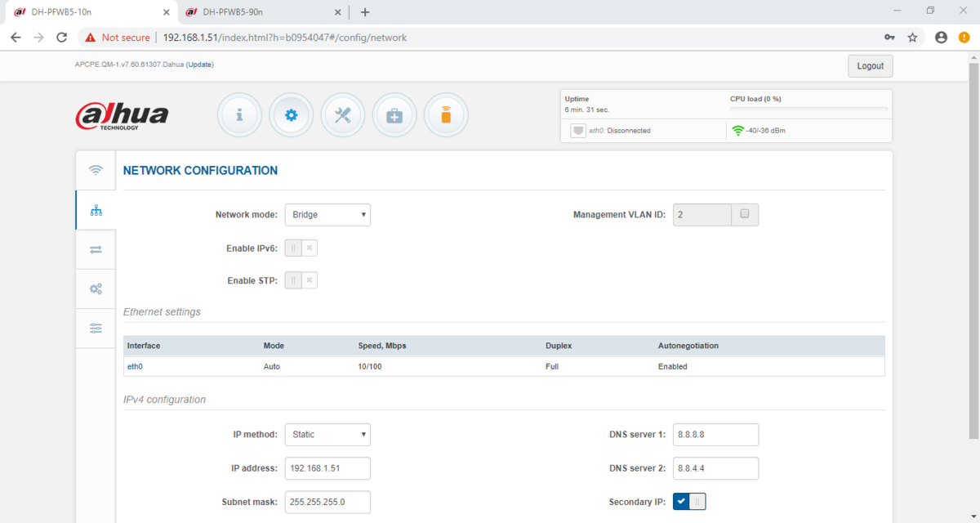Toggle the Enable STP switch
Image resolution: width=980 pixels, height=523 pixels.
[301, 280]
